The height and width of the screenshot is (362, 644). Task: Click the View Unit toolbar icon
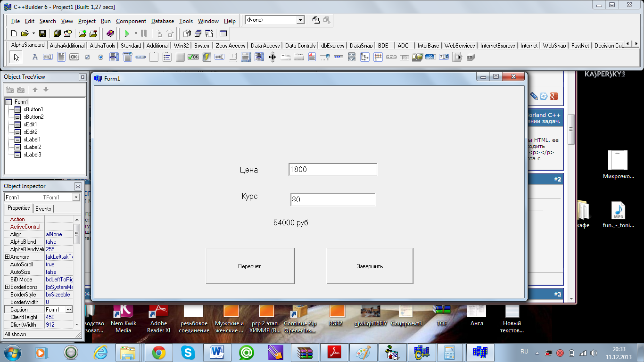pyautogui.click(x=187, y=33)
